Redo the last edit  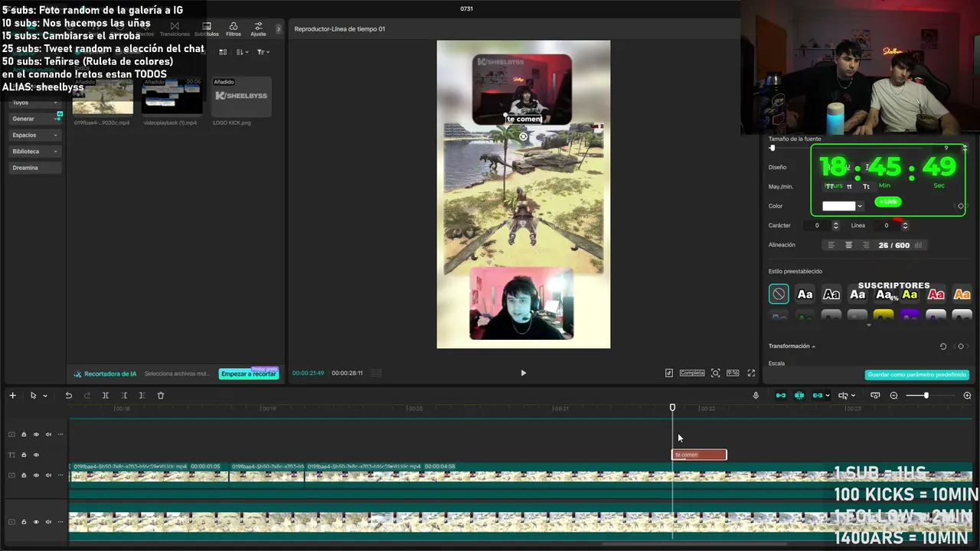tap(87, 396)
